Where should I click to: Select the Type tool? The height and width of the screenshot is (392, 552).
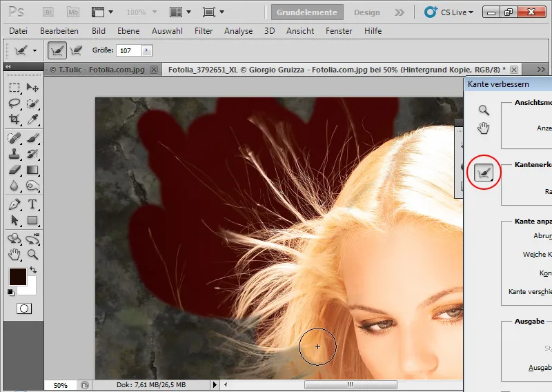coord(32,204)
